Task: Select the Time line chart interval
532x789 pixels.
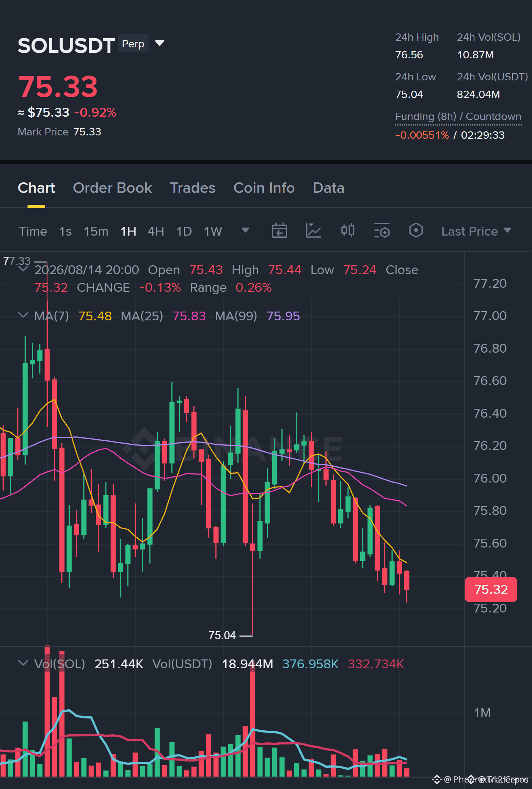Action: [x=33, y=231]
